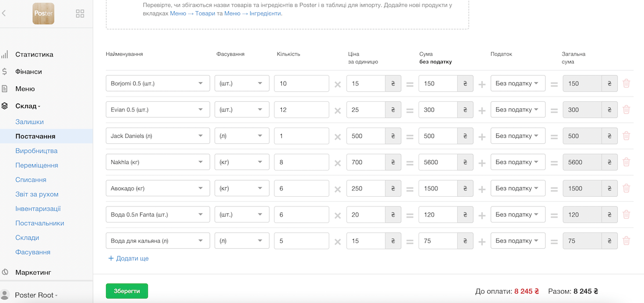
Task: Click the quantity field for Вода 0.5л Fanta
Action: pyautogui.click(x=301, y=215)
